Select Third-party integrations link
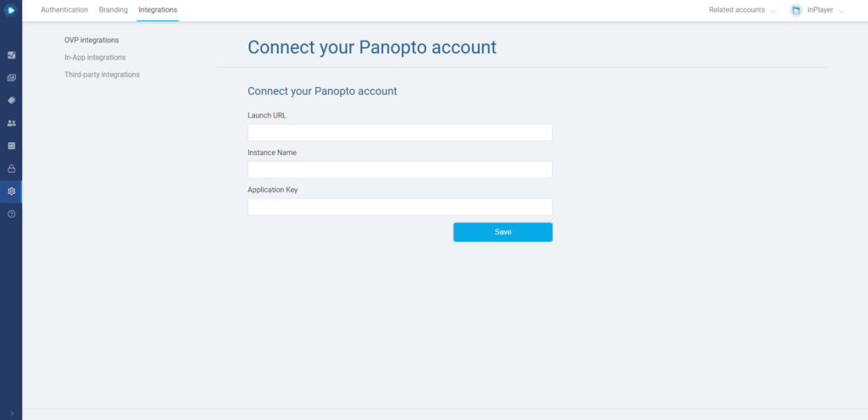 pyautogui.click(x=102, y=75)
